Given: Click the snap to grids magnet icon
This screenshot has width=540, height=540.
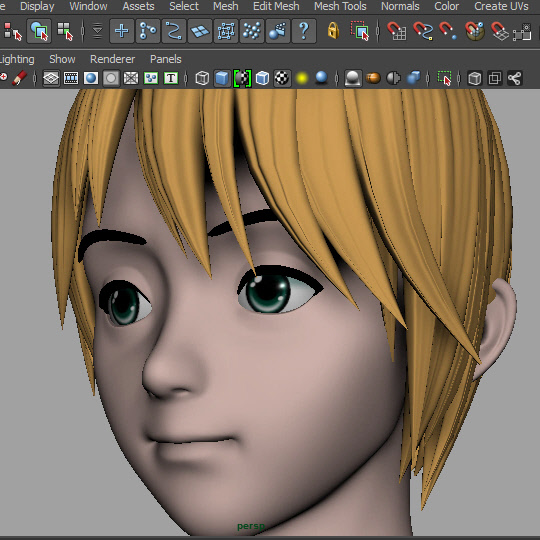Looking at the screenshot, I should [396, 31].
